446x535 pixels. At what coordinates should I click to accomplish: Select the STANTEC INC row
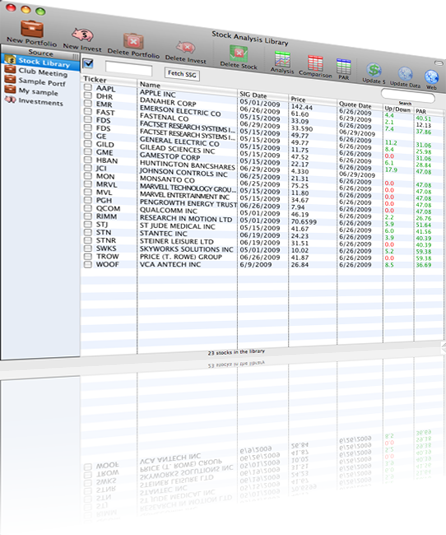163,234
